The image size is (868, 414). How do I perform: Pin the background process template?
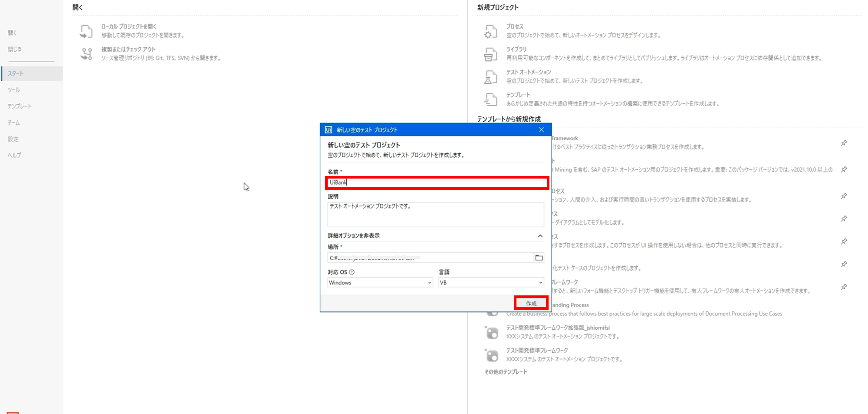[844, 241]
